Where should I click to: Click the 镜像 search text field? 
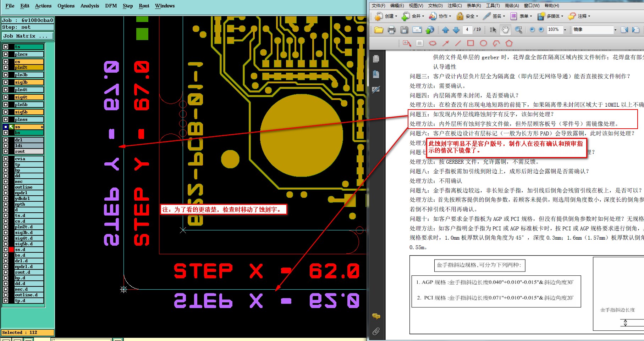[592, 30]
